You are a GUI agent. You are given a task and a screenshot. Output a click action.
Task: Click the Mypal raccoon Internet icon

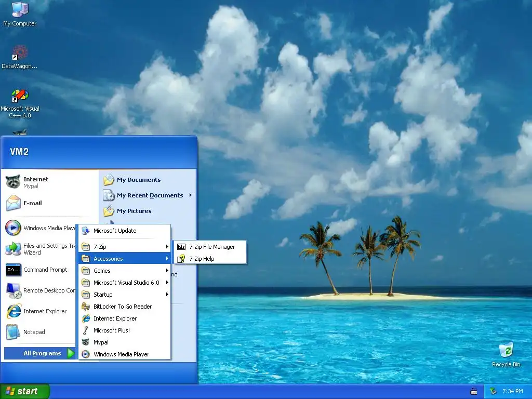coord(13,182)
